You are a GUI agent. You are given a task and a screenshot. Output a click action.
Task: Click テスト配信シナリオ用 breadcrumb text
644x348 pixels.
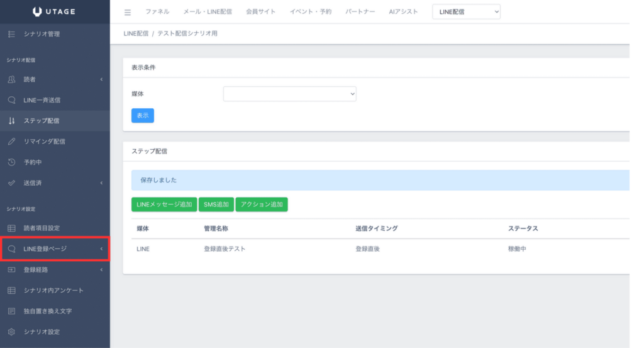coord(187,33)
